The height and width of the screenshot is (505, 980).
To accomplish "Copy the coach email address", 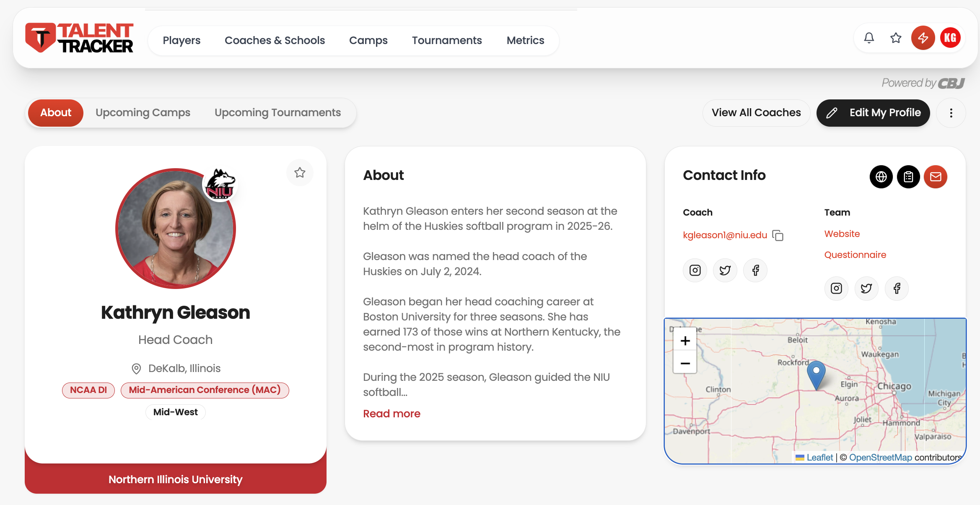I will click(x=778, y=235).
